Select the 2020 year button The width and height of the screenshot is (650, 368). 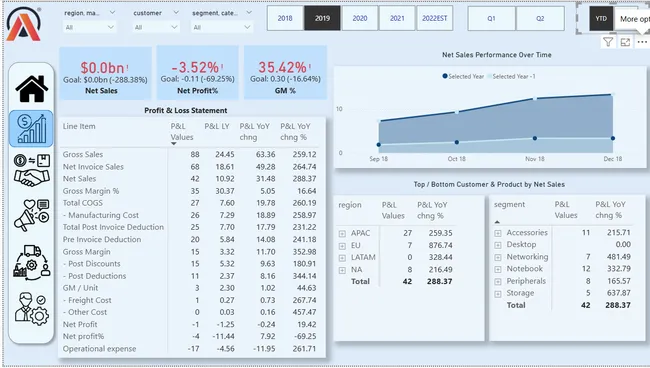tap(359, 18)
